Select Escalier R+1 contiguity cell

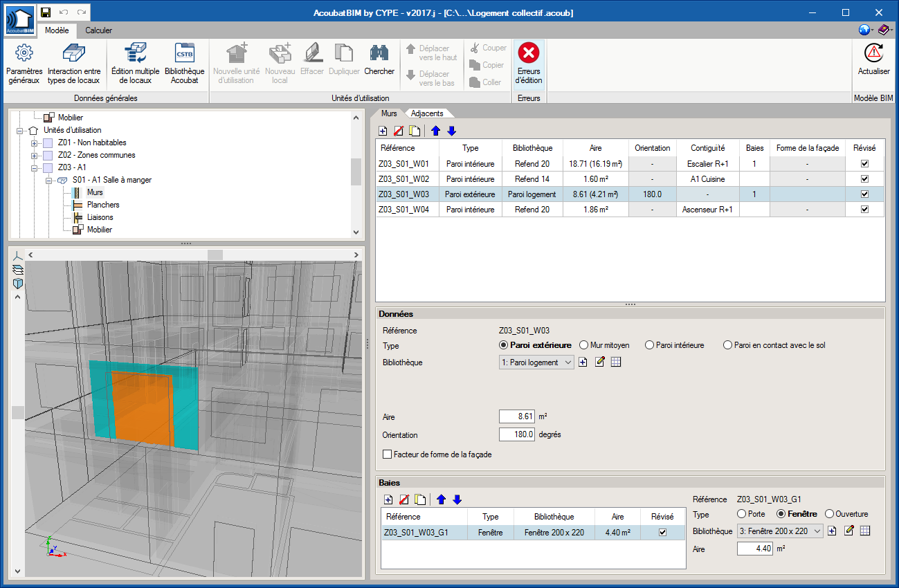(707, 164)
